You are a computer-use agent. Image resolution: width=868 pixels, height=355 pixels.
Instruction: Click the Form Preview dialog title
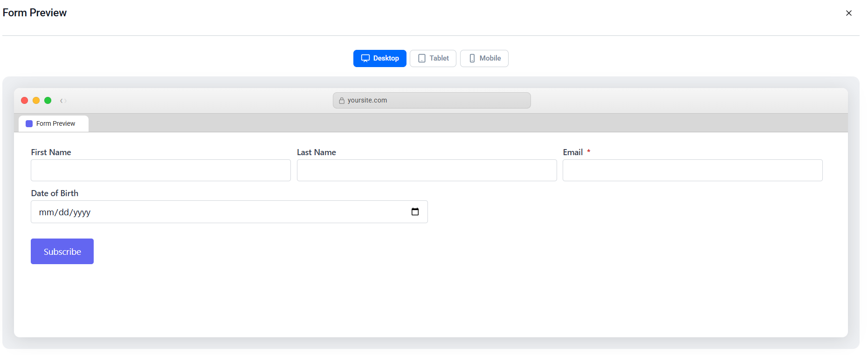(34, 13)
